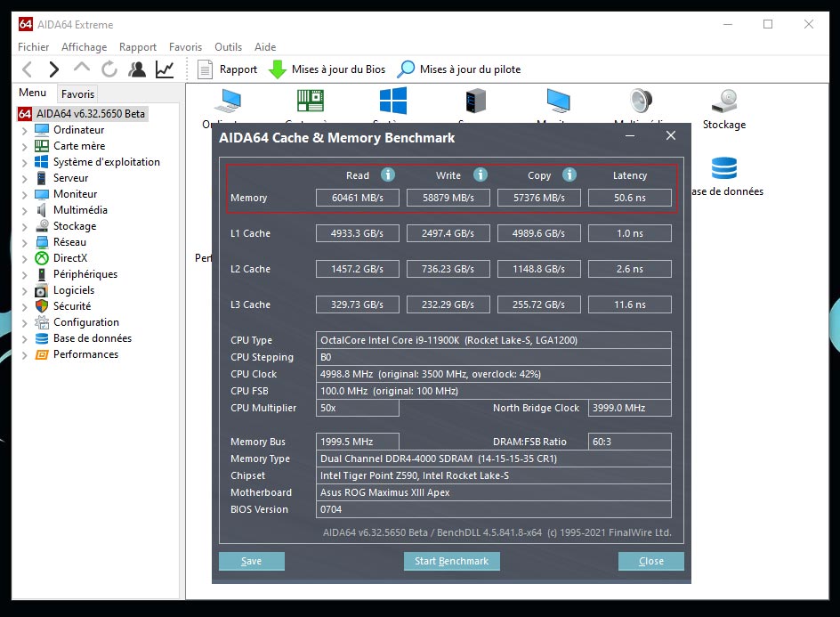The image size is (840, 617).
Task: Select the Sécurité shield icon in tree
Action: click(42, 306)
